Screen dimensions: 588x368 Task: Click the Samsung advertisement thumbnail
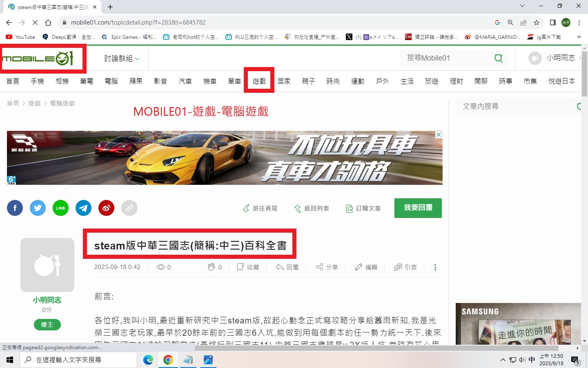click(518, 323)
